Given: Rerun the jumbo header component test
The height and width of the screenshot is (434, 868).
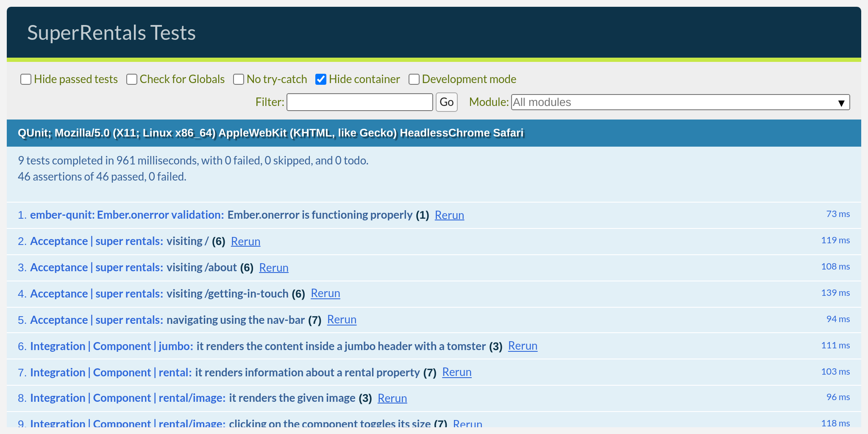Looking at the screenshot, I should pos(523,346).
